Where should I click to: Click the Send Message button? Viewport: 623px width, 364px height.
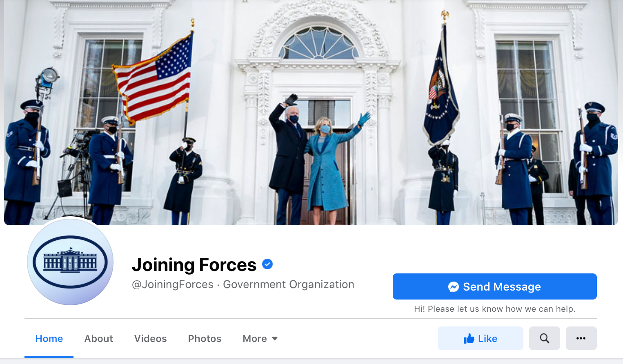(x=494, y=286)
